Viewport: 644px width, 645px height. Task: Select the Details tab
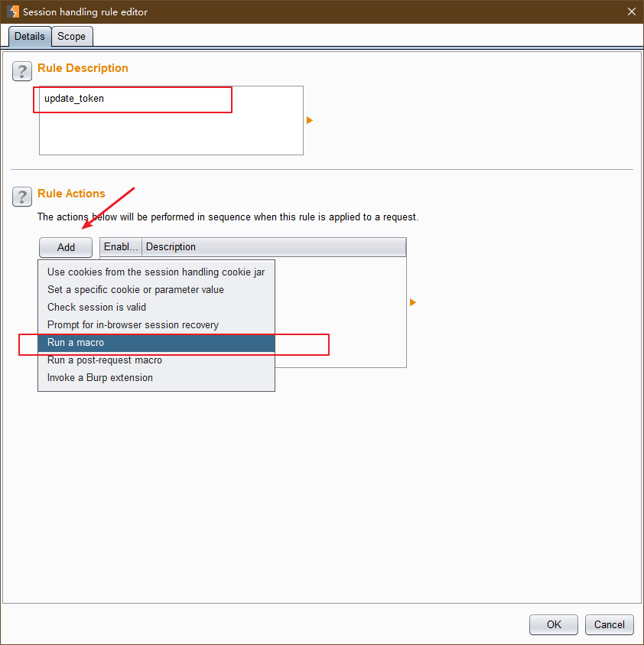30,36
